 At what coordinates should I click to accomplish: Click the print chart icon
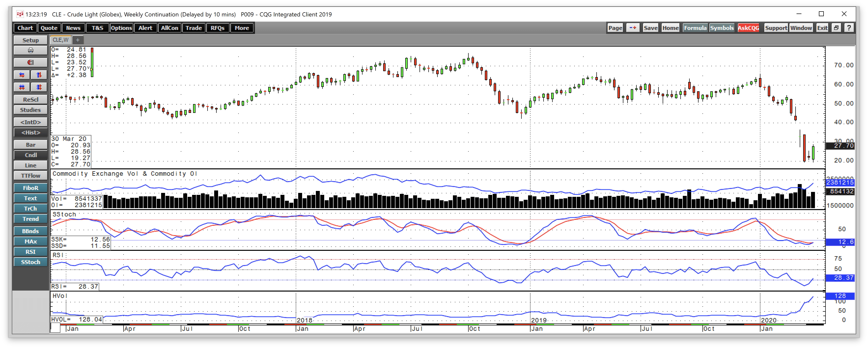30,50
